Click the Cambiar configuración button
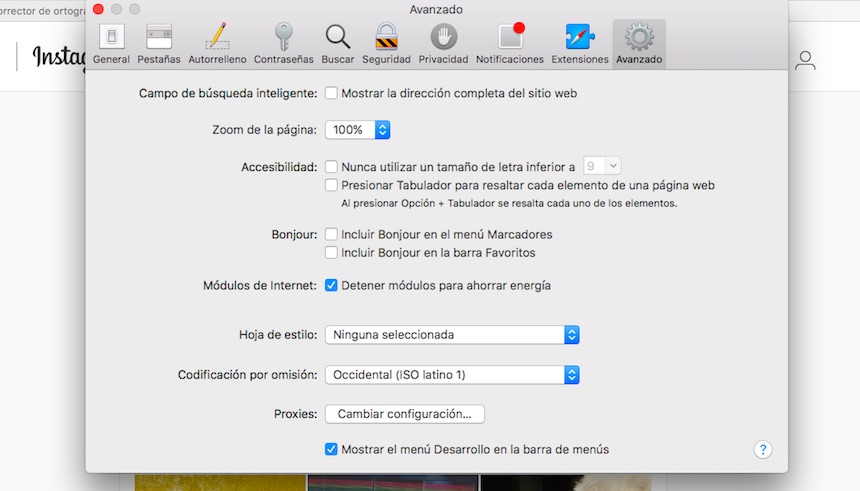This screenshot has width=860, height=491. tap(404, 414)
